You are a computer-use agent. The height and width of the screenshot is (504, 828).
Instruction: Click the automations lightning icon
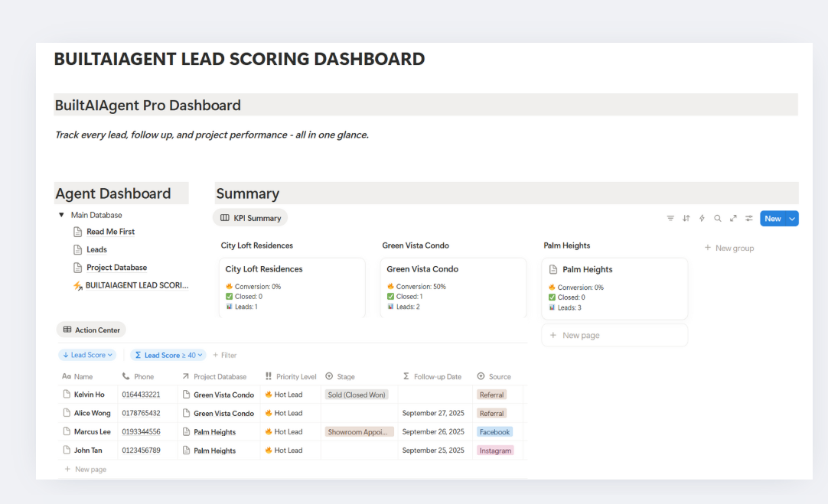point(702,218)
